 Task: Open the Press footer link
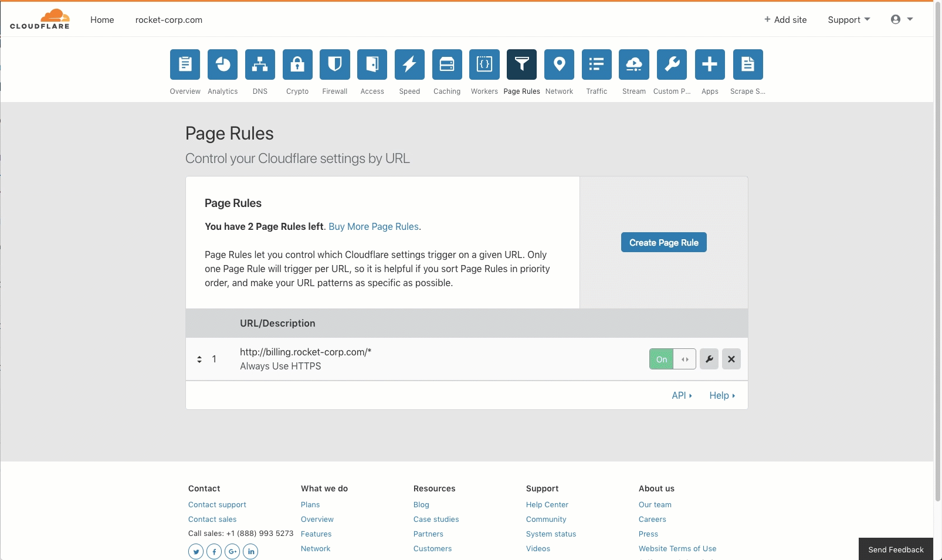coord(648,534)
